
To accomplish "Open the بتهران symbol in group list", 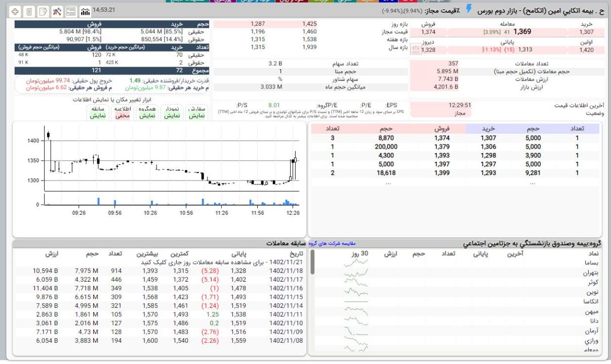I will coord(591,273).
